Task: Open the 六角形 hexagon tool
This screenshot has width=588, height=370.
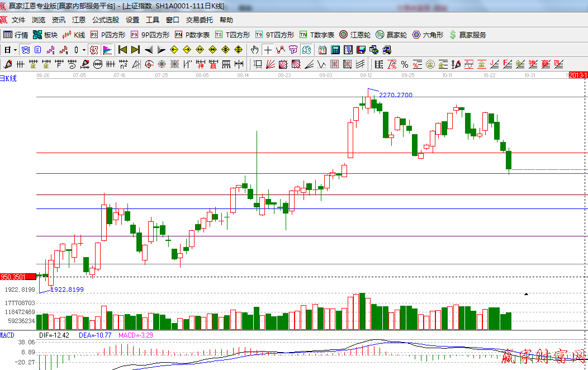Action: pyautogui.click(x=428, y=35)
